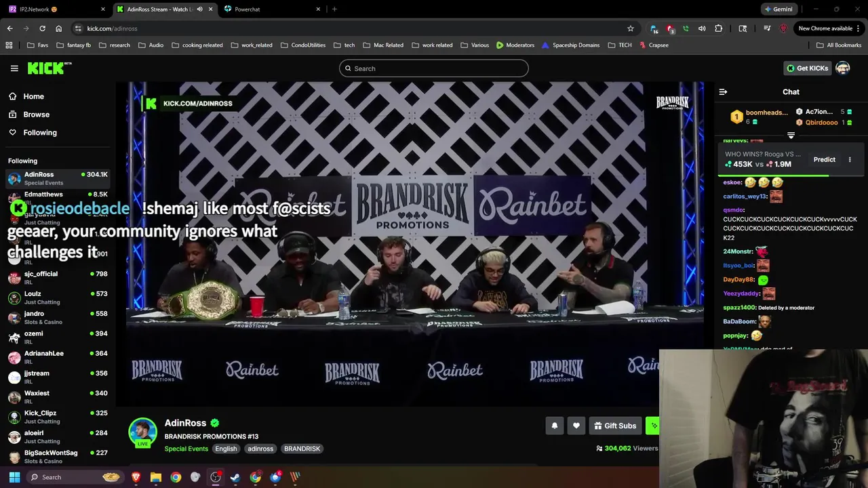The width and height of the screenshot is (868, 488).
Task: Toggle the follow heart button
Action: point(576,426)
